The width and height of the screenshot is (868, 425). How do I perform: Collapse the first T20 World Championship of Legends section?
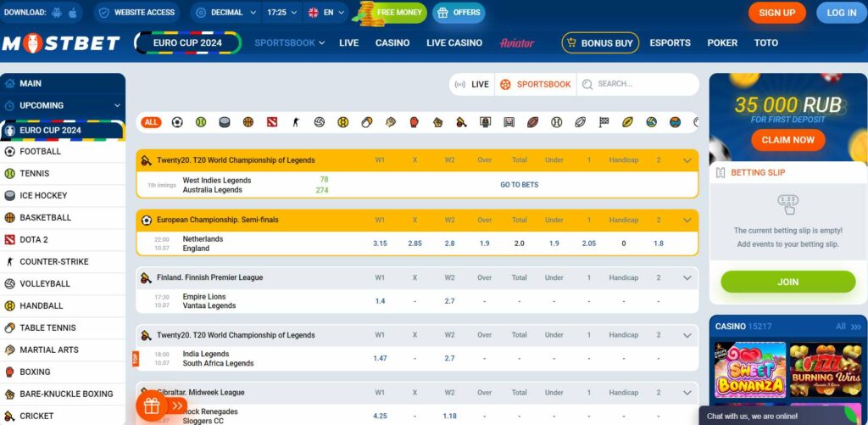[x=687, y=160]
